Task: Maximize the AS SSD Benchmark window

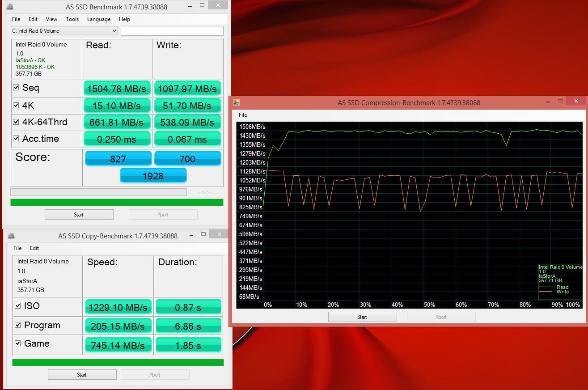Action: (202, 6)
